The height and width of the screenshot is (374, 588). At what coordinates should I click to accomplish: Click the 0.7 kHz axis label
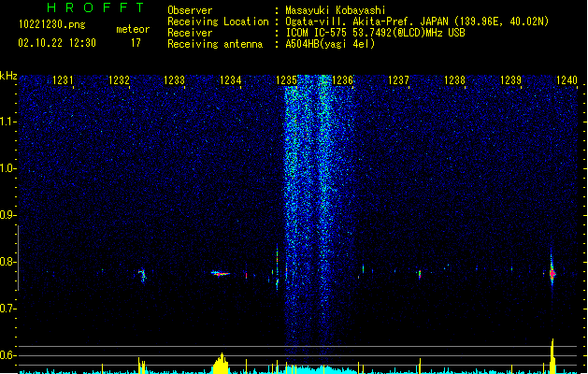pos(8,309)
